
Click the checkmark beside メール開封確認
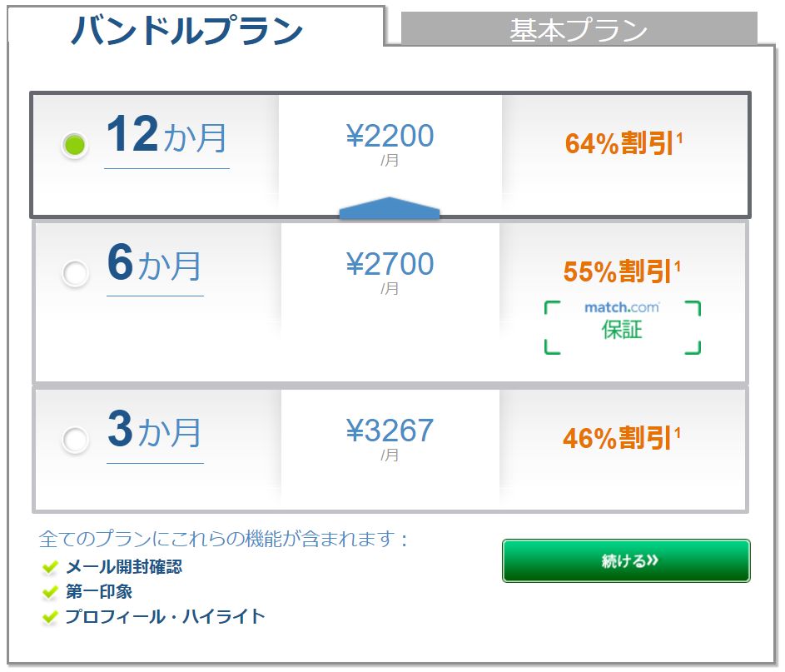[50, 568]
